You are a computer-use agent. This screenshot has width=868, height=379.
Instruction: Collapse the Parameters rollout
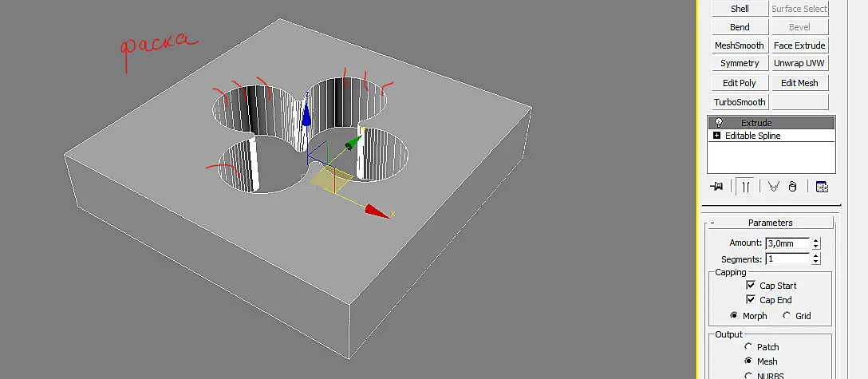tap(712, 223)
